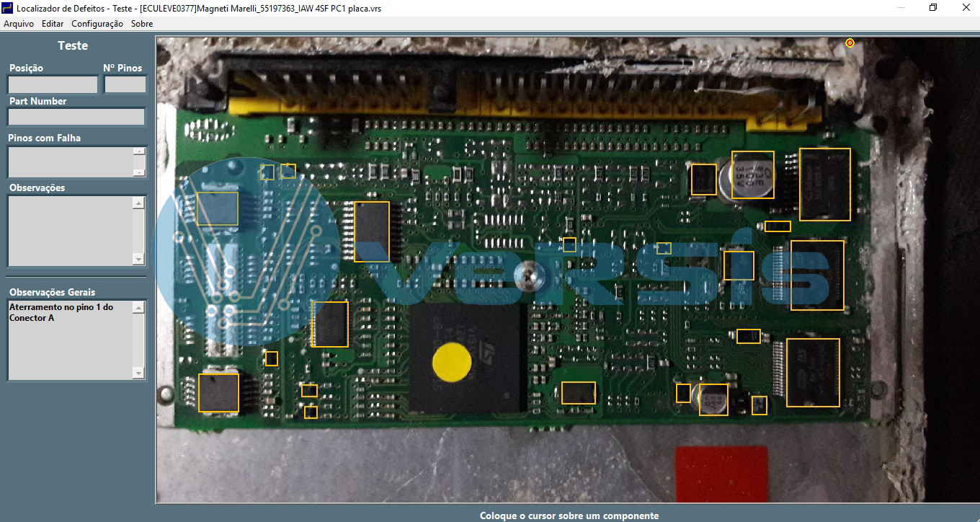This screenshot has width=980, height=522.
Task: Click the status text 'Coloque o cursor sobre um componente'
Action: pyautogui.click(x=569, y=516)
